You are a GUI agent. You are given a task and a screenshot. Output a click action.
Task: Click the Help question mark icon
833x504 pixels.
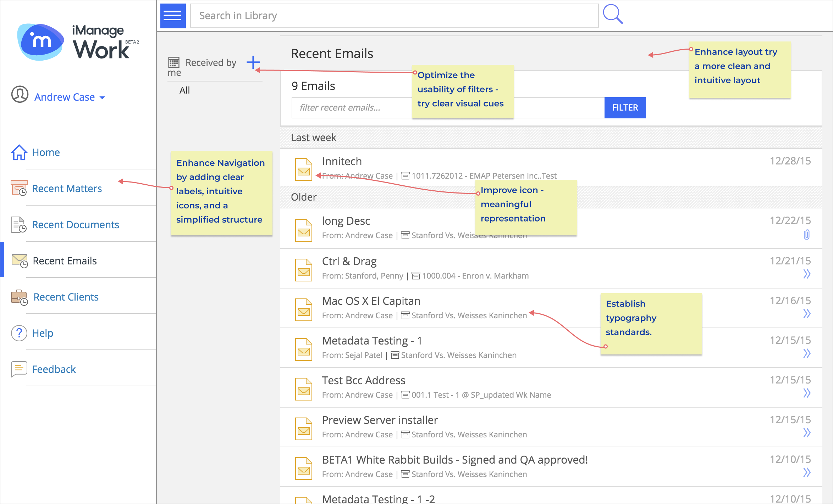pos(19,333)
